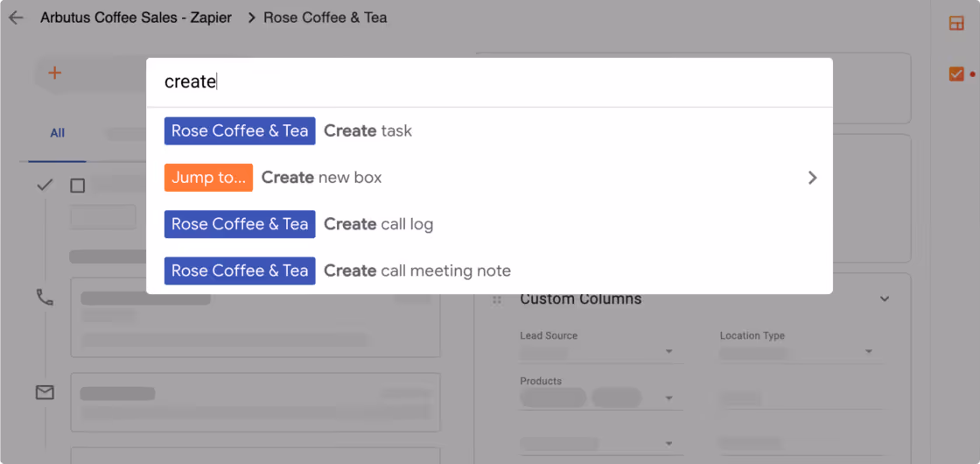Viewport: 980px width, 464px height.
Task: Click the call entry card next to phone icon
Action: 255,319
